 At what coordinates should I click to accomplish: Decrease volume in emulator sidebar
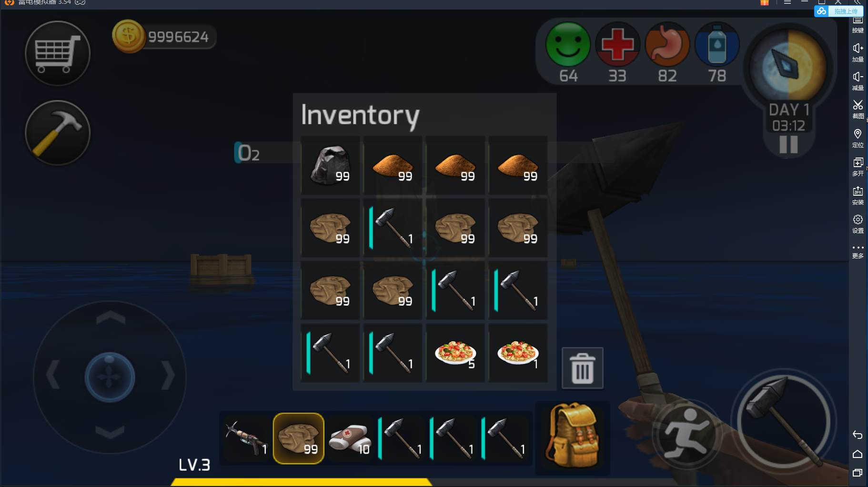tap(858, 81)
